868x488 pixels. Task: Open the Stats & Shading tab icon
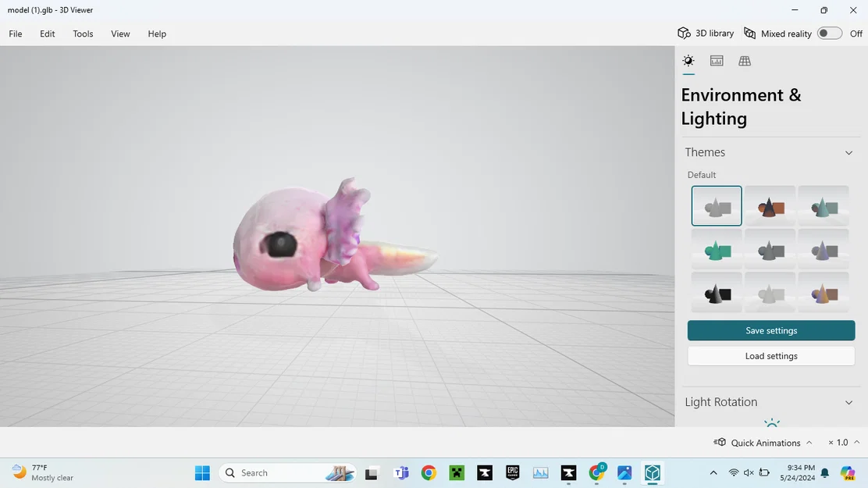[x=717, y=61]
